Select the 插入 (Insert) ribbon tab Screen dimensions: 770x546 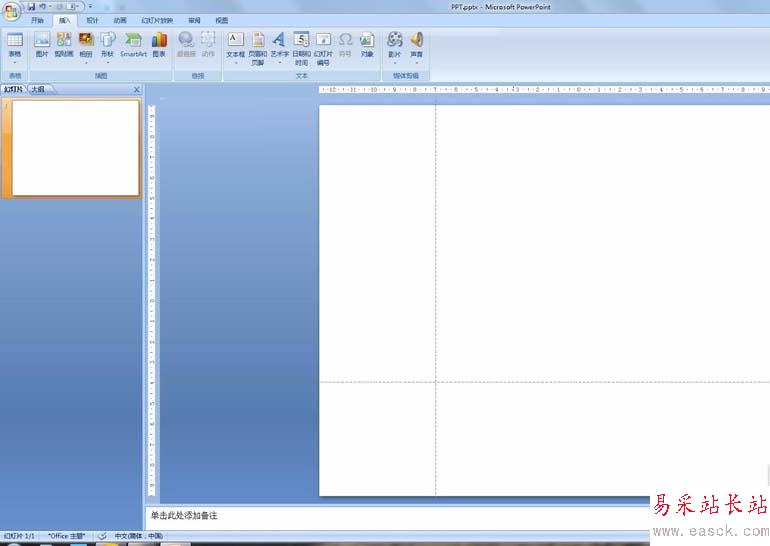coord(64,21)
